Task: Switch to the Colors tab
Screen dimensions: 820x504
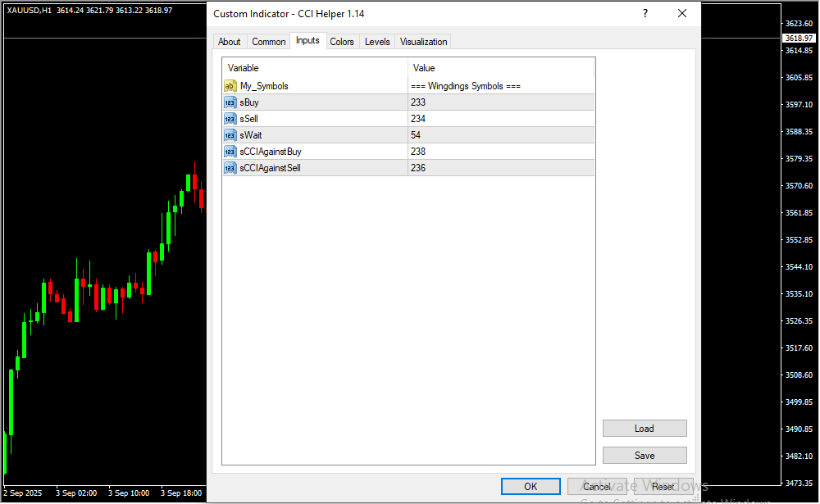Action: [x=342, y=42]
